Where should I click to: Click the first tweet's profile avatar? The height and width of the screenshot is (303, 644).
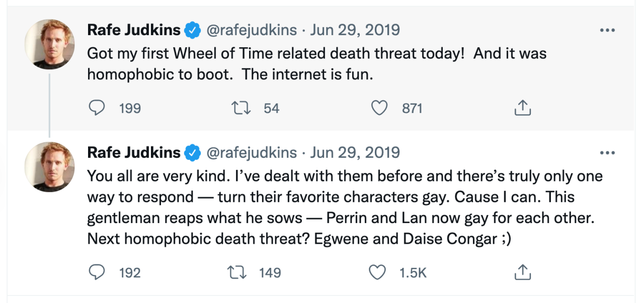50,44
